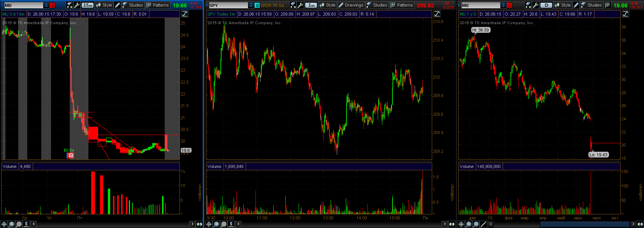Click the phone alert icon on MU chart
The image size is (644, 228).
pos(70,156)
